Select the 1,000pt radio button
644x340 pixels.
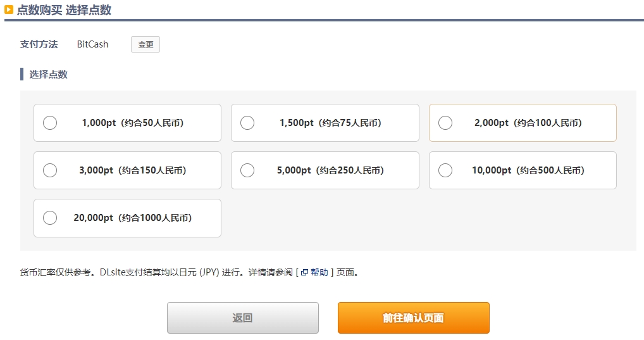coord(50,123)
